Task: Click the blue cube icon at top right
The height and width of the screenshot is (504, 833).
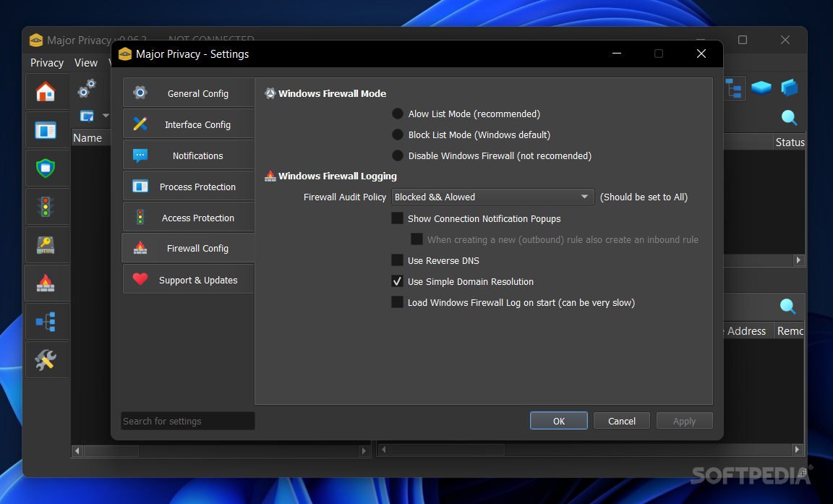Action: point(790,87)
